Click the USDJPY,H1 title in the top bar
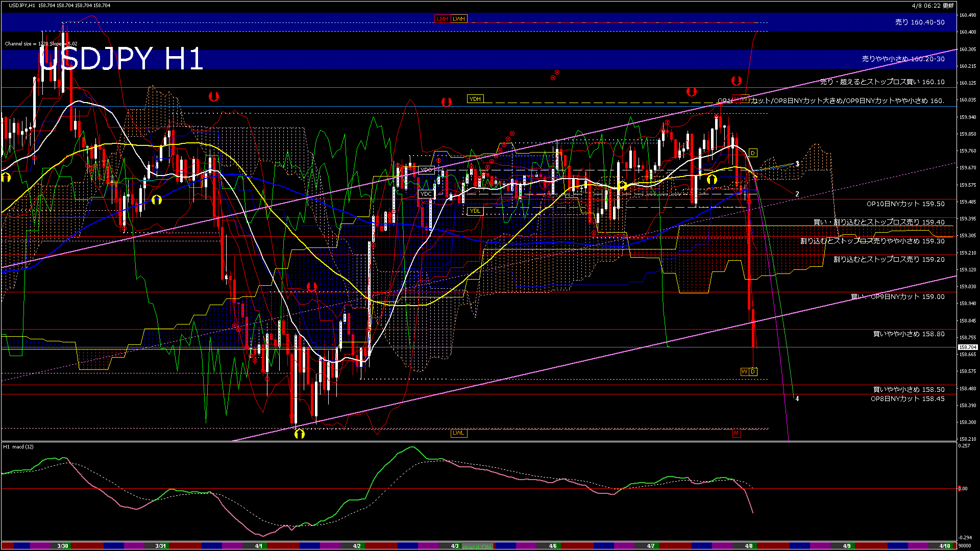This screenshot has height=551, width=980. point(31,5)
